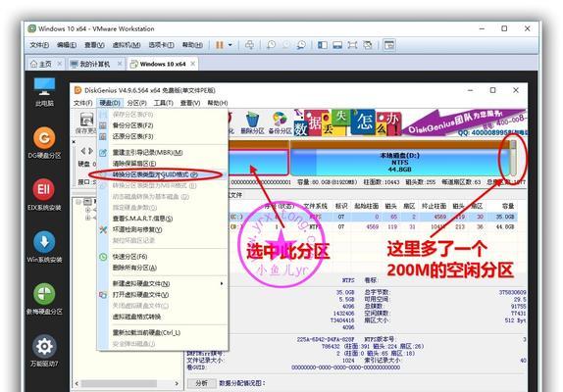
Task: Select the small free-space block after D:
Action: [x=513, y=158]
